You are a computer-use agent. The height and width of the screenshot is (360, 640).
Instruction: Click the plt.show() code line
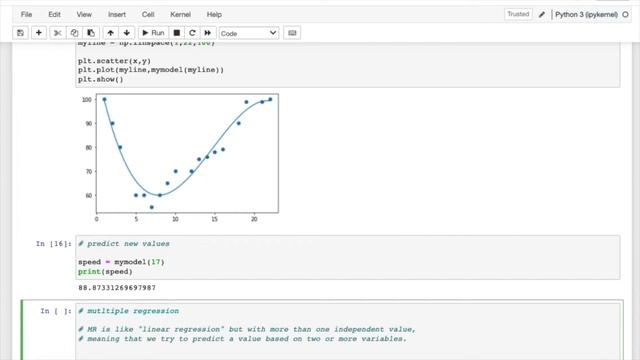pos(100,79)
